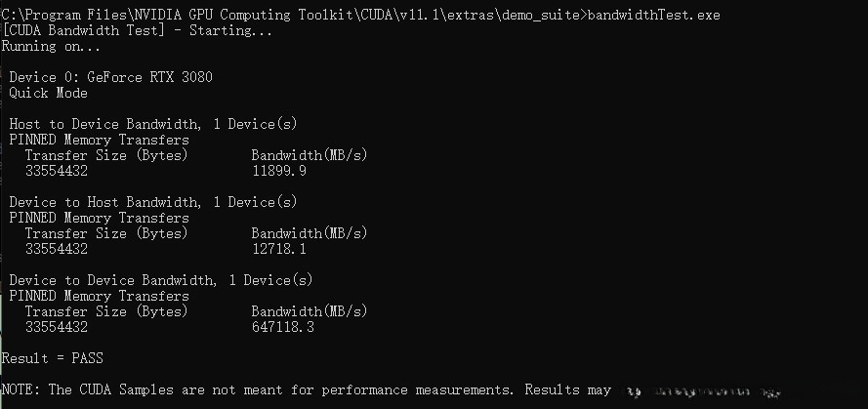This screenshot has width=868, height=409.
Task: Click the 11899.9 bandwidth value
Action: click(279, 171)
